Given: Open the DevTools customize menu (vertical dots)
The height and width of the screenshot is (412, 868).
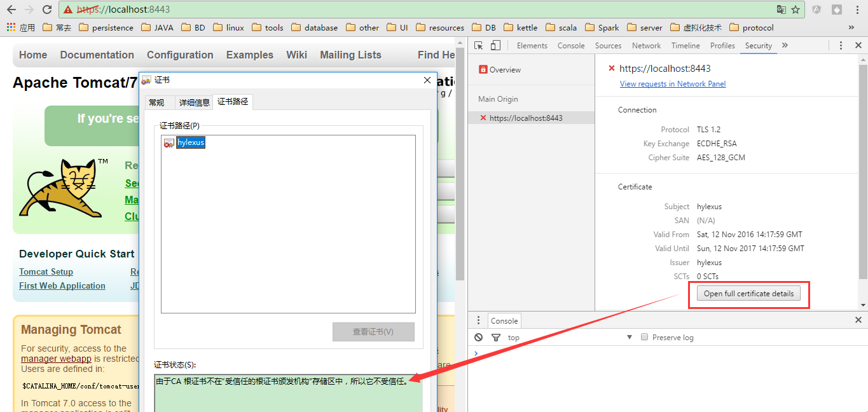Looking at the screenshot, I should [x=841, y=45].
